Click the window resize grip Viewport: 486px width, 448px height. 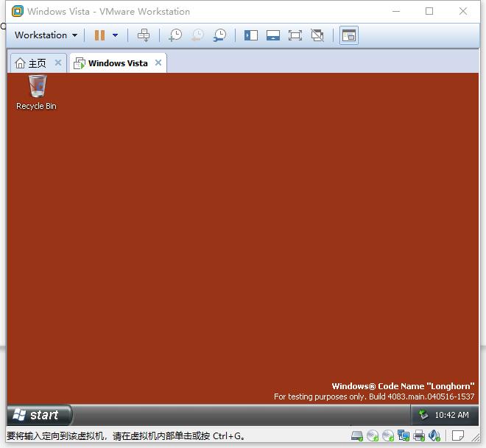click(475, 437)
